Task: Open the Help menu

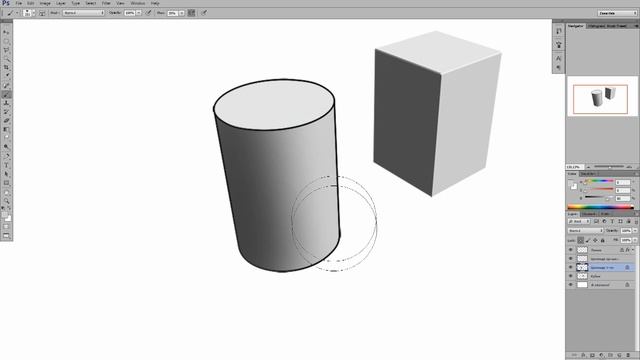Action: click(x=155, y=3)
